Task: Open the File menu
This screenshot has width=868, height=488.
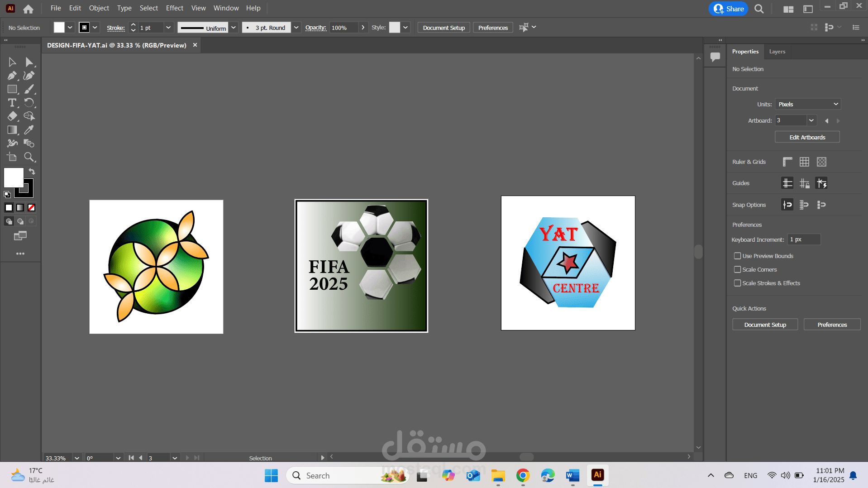Action: click(x=56, y=8)
